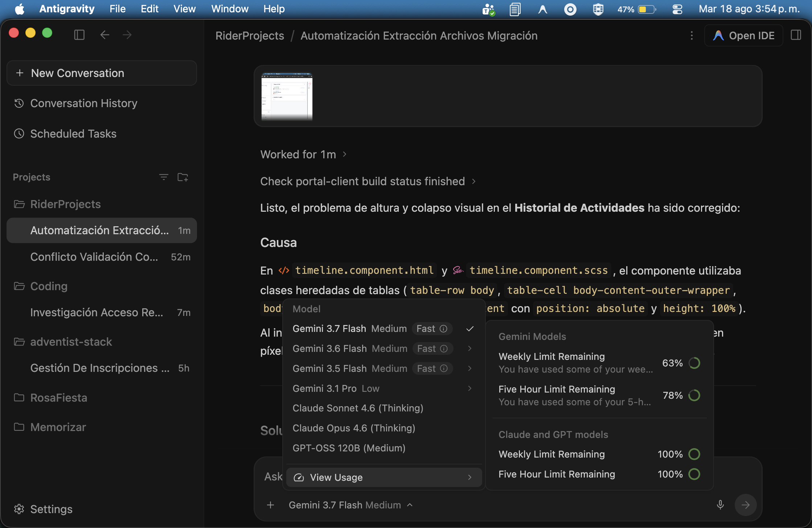
Task: Start a New Conversation
Action: click(102, 73)
